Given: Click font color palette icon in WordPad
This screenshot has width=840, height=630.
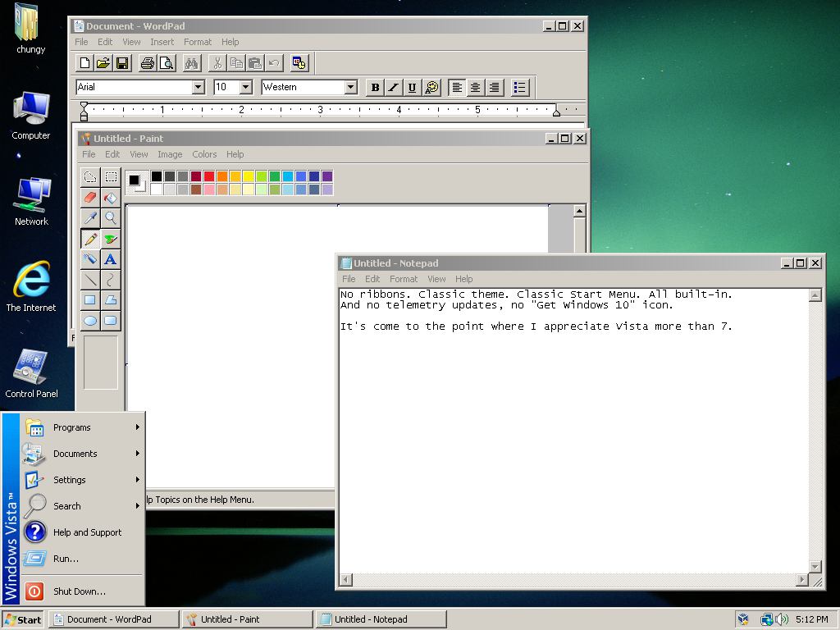Looking at the screenshot, I should (x=431, y=87).
